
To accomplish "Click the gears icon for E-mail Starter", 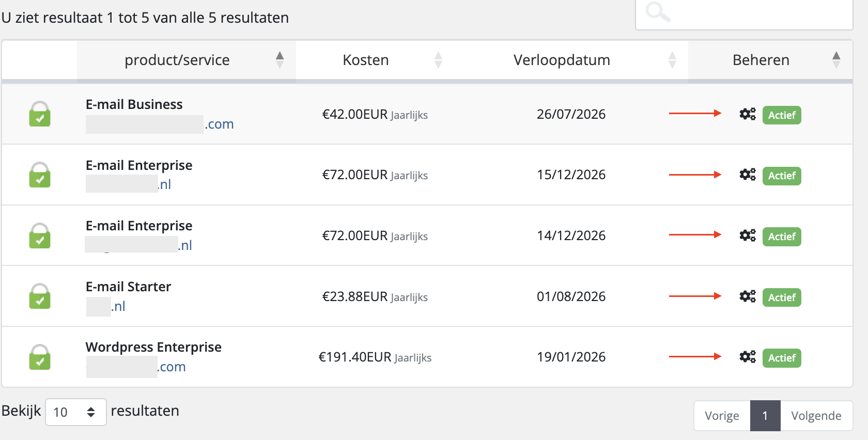I will [x=747, y=296].
